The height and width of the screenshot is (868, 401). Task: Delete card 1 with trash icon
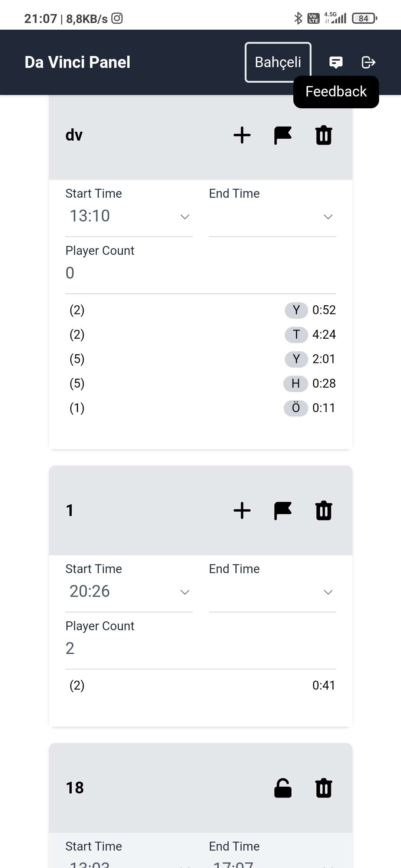click(x=324, y=510)
